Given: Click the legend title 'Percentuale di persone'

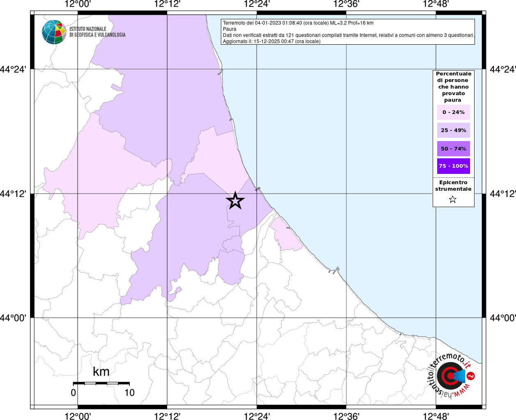Looking at the screenshot, I should [454, 87].
